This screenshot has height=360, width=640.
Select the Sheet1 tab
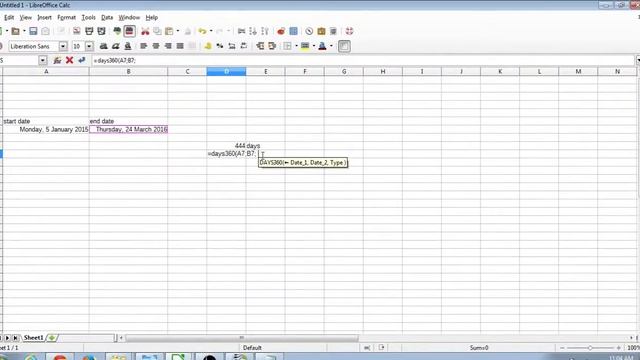pyautogui.click(x=33, y=338)
